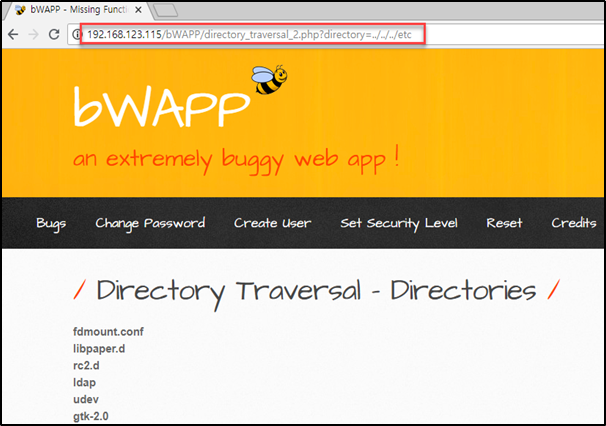Open site info icon in address bar
Screen dimensions: 606x426
tap(76, 34)
